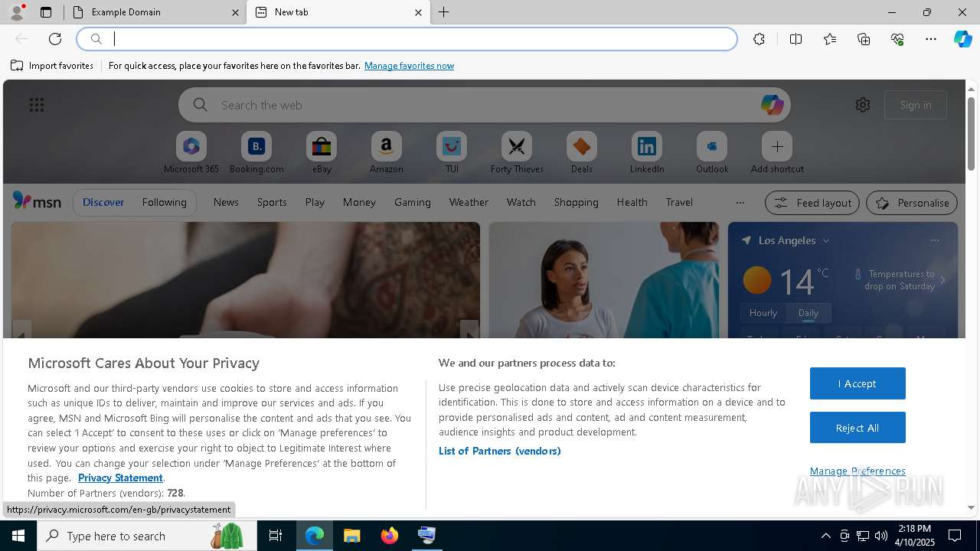Click the MSN logo
This screenshot has width=980, height=551.
click(37, 201)
